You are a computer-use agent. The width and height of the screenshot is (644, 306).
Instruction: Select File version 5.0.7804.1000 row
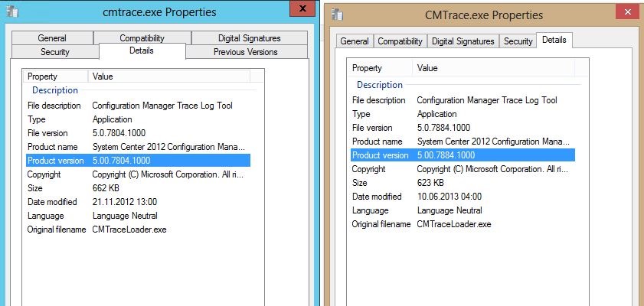pos(138,133)
